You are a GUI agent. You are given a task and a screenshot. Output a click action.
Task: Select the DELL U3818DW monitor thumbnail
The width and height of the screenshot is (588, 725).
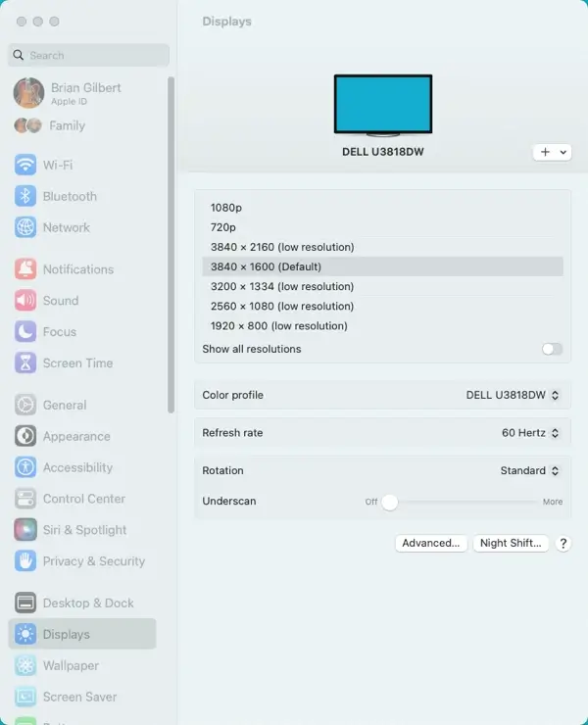(383, 105)
